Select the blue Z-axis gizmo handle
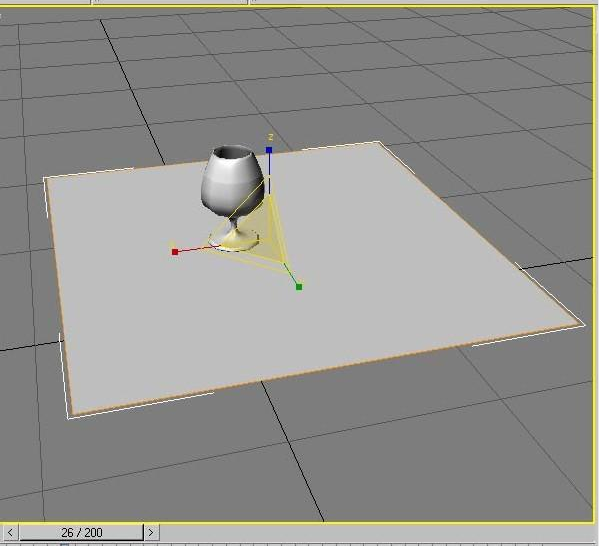 (269, 150)
